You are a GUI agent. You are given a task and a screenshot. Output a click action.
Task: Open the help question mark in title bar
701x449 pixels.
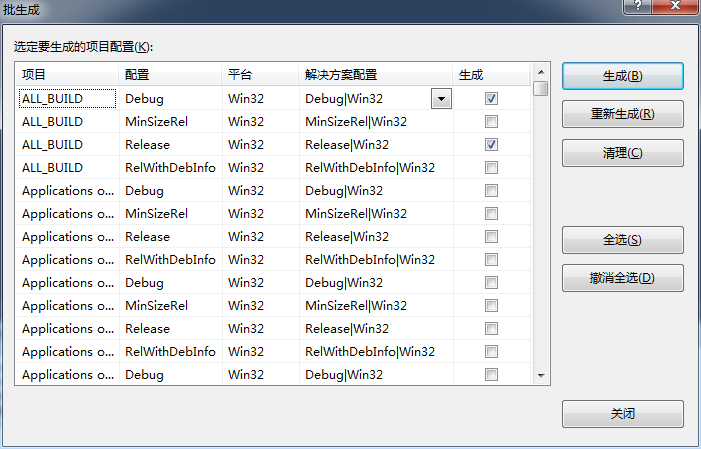coord(638,6)
